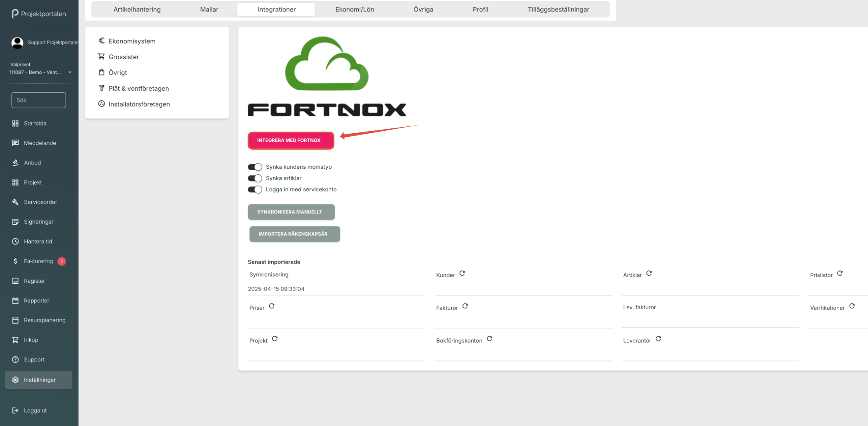868x426 pixels.
Task: Refresh Prislistor import
Action: 840,273
